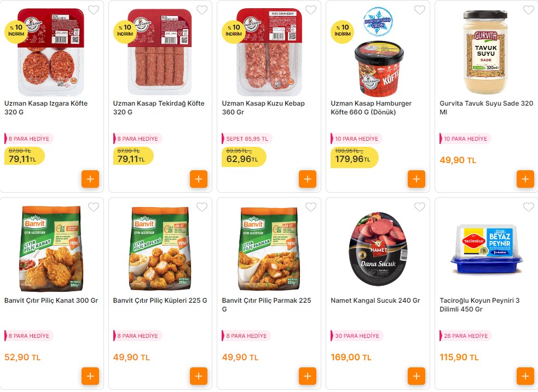The height and width of the screenshot is (392, 538).
Task: Add Uzman Kasap Kuzu Kebap to cart
Action: pyautogui.click(x=308, y=179)
